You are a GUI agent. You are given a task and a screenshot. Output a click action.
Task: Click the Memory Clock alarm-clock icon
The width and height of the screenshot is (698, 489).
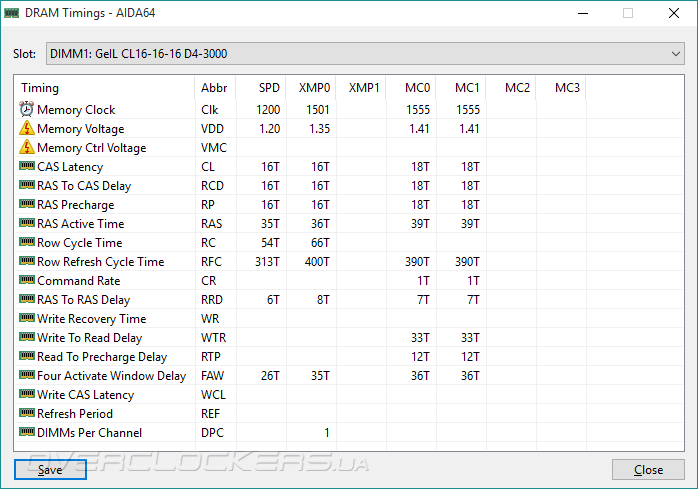pyautogui.click(x=27, y=109)
